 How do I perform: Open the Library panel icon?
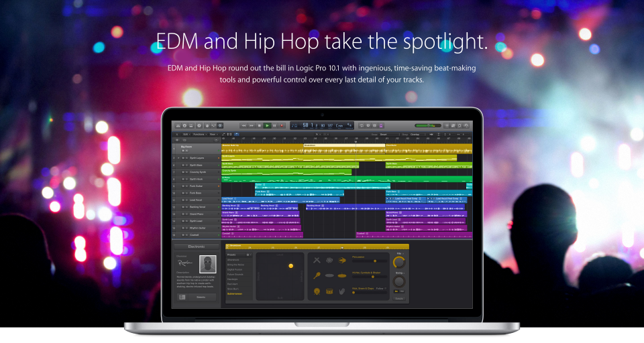[x=178, y=125]
